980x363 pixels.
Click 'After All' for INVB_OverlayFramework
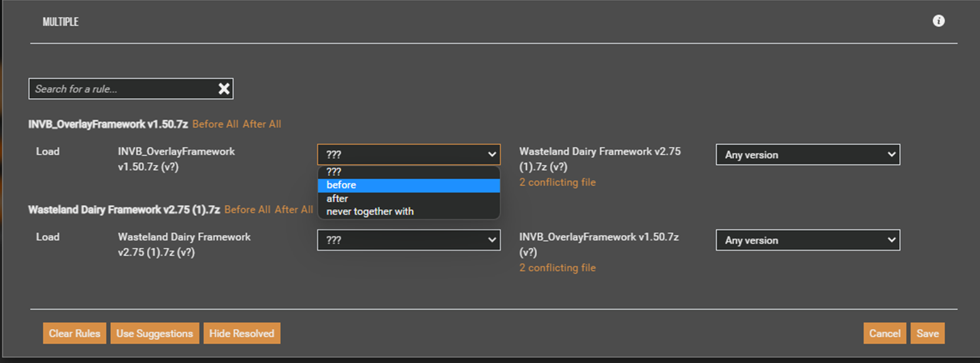pyautogui.click(x=262, y=124)
